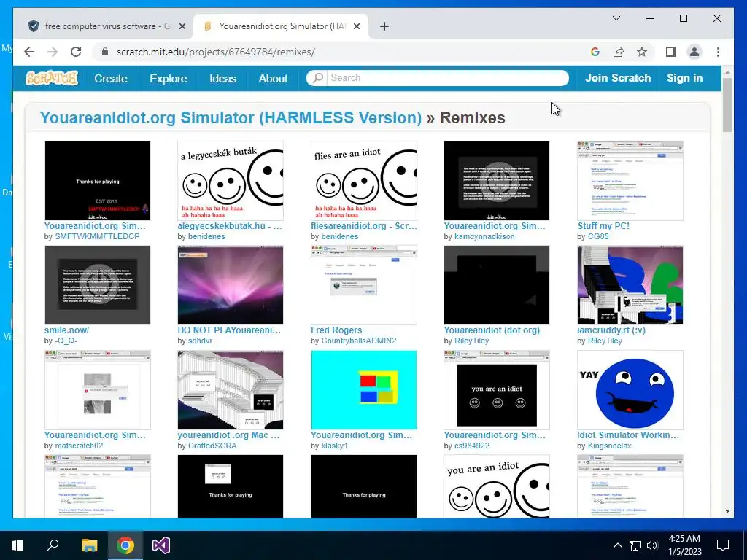Image resolution: width=747 pixels, height=560 pixels.
Task: Open author link cs984922
Action: tap(472, 446)
